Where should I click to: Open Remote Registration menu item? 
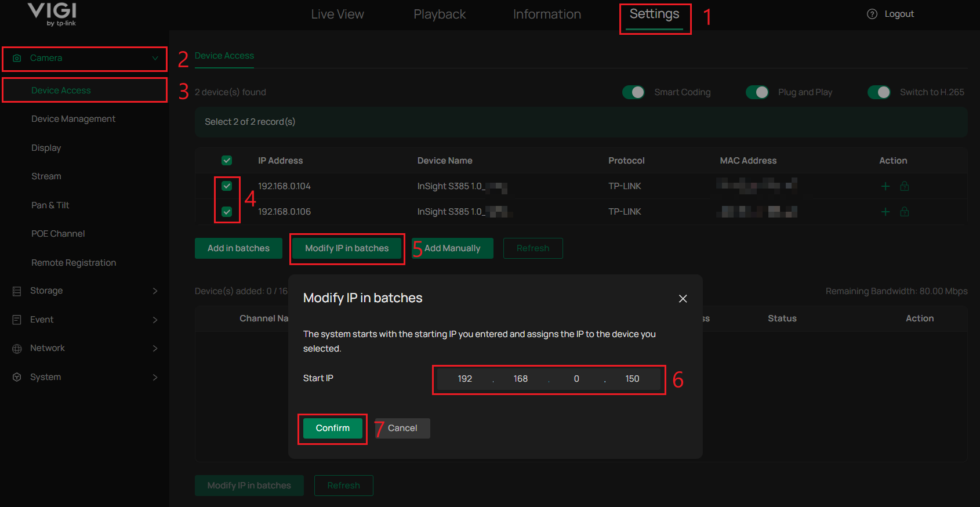point(74,263)
